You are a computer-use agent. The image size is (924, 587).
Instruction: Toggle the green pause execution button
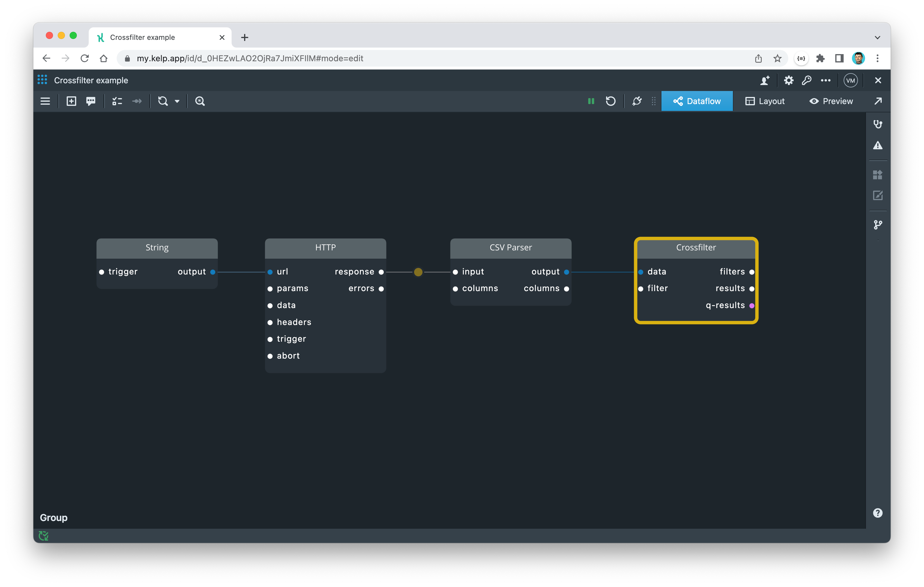[591, 101]
